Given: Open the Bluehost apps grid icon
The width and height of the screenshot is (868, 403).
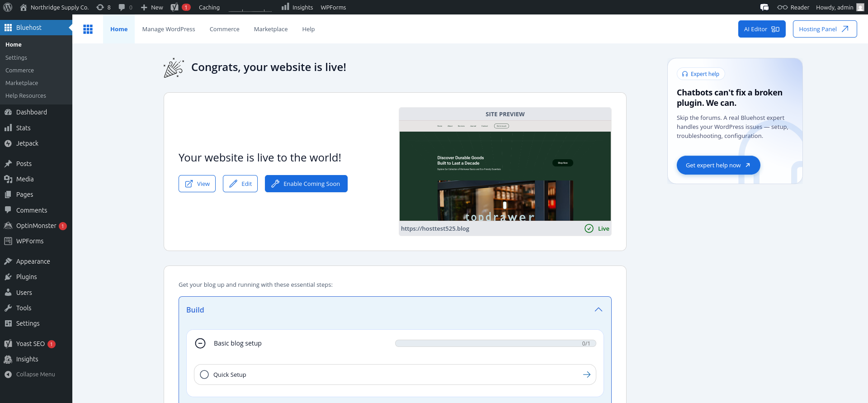Looking at the screenshot, I should [88, 29].
